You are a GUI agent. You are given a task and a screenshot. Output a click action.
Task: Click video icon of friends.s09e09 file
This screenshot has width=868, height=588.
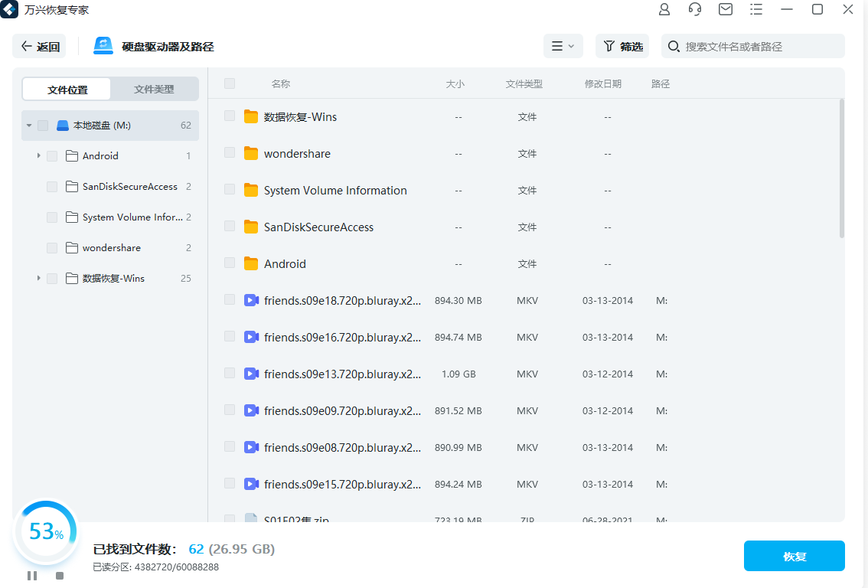click(x=251, y=410)
